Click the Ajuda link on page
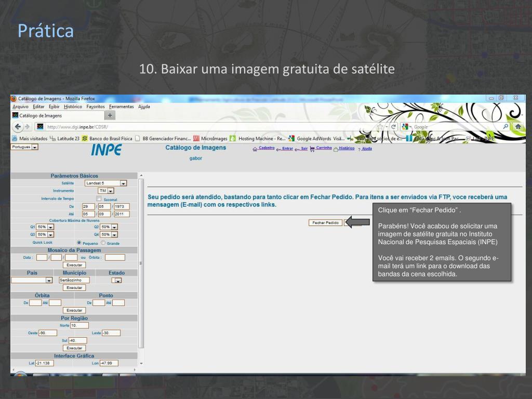This screenshot has height=399, width=532. point(367,149)
